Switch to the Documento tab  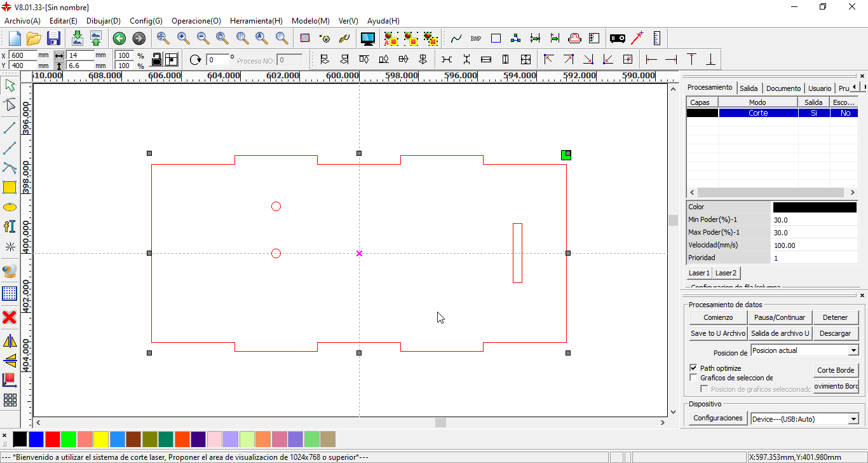coord(783,88)
